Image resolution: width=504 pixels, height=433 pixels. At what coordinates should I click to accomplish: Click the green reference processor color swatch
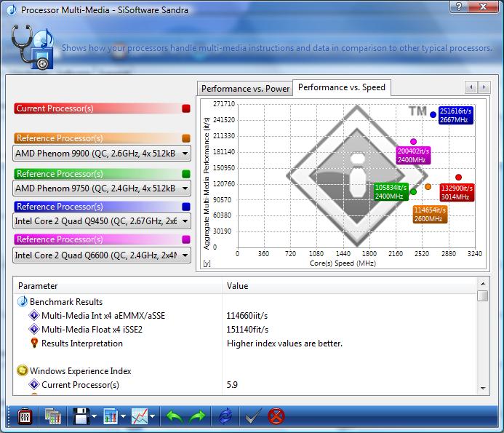click(x=185, y=174)
